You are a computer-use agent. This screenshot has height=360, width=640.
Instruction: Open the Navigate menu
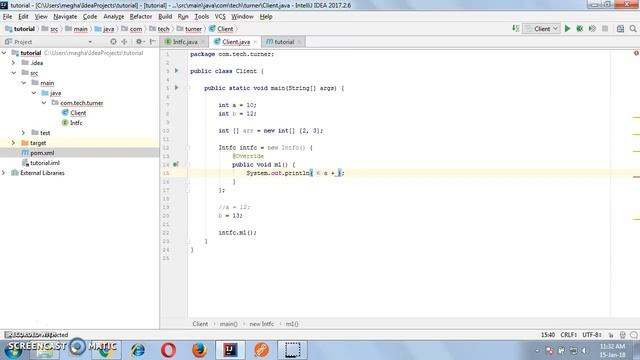(65, 16)
